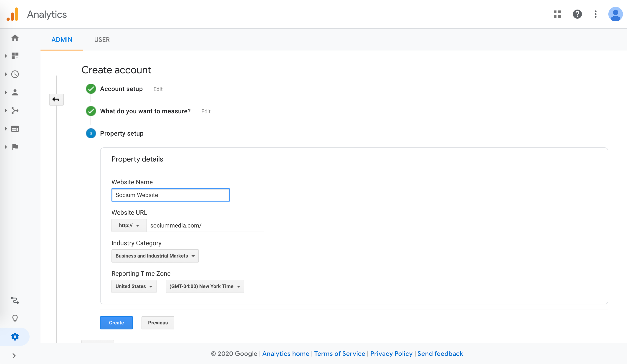Screen dimensions: 627x364
Task: Open the New York Time zone dropdown
Action: (205, 286)
